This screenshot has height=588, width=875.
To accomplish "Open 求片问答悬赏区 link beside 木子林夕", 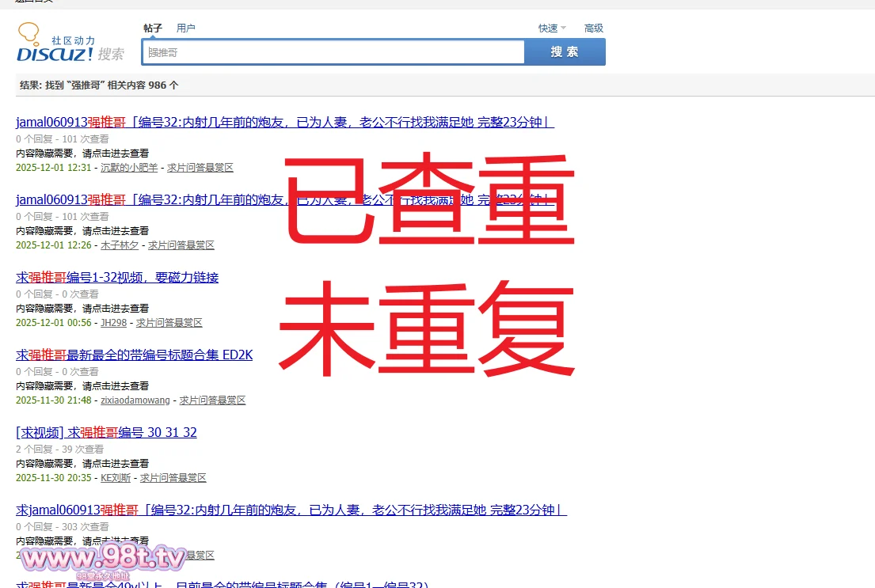I will tap(181, 245).
